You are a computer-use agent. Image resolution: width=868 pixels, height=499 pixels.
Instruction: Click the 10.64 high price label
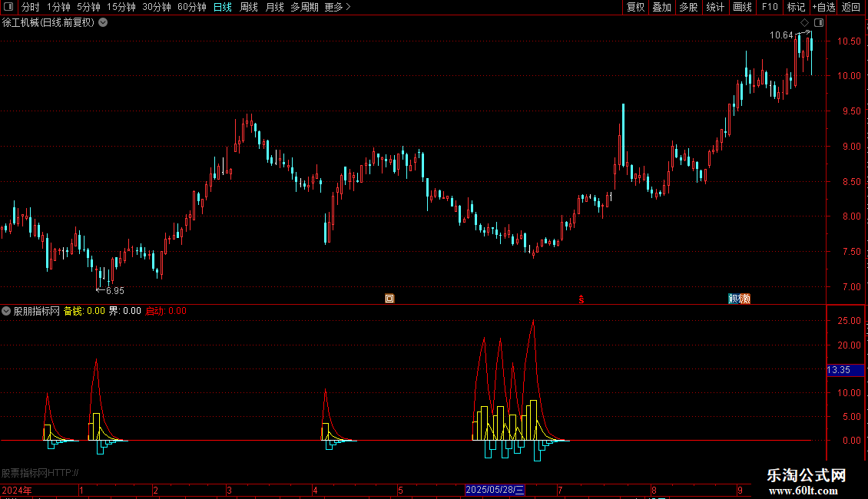(781, 35)
